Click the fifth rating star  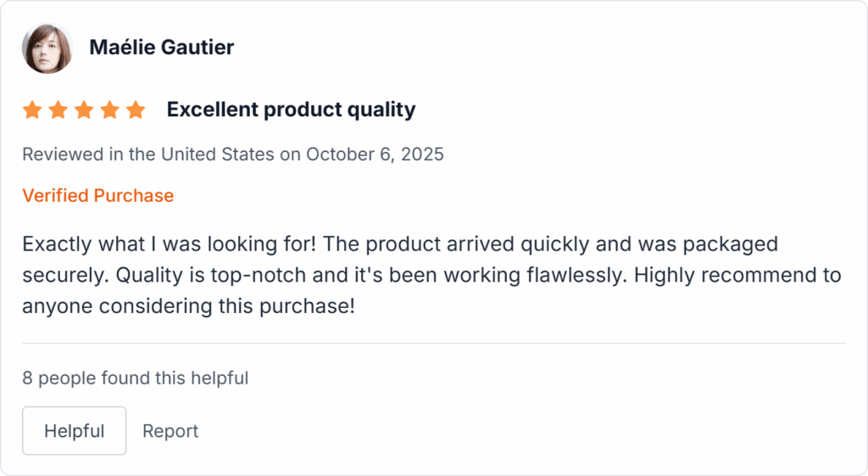[136, 110]
